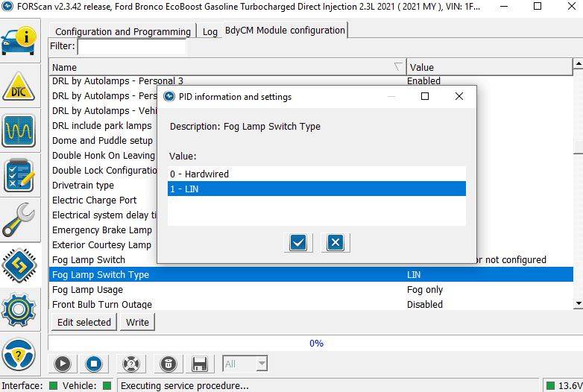This screenshot has height=392, width=583.
Task: Open the 'All' dropdown in bottom toolbar
Action: pos(245,364)
